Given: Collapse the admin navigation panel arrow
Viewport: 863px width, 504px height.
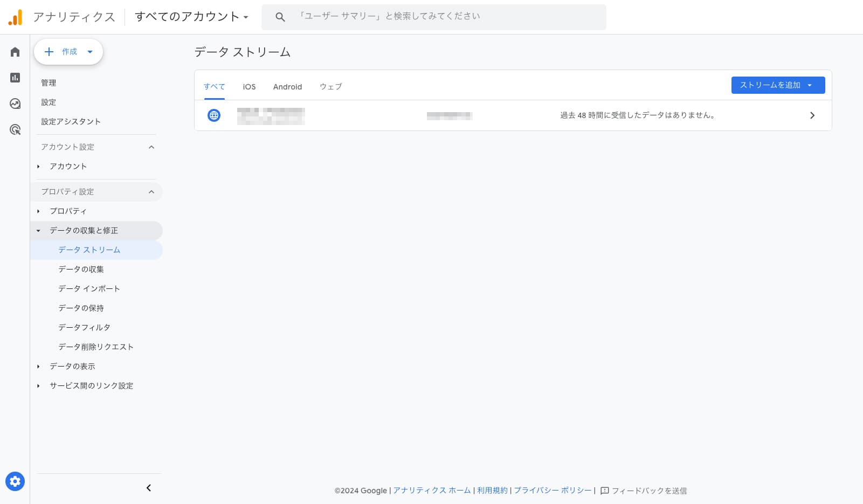Looking at the screenshot, I should click(x=149, y=488).
